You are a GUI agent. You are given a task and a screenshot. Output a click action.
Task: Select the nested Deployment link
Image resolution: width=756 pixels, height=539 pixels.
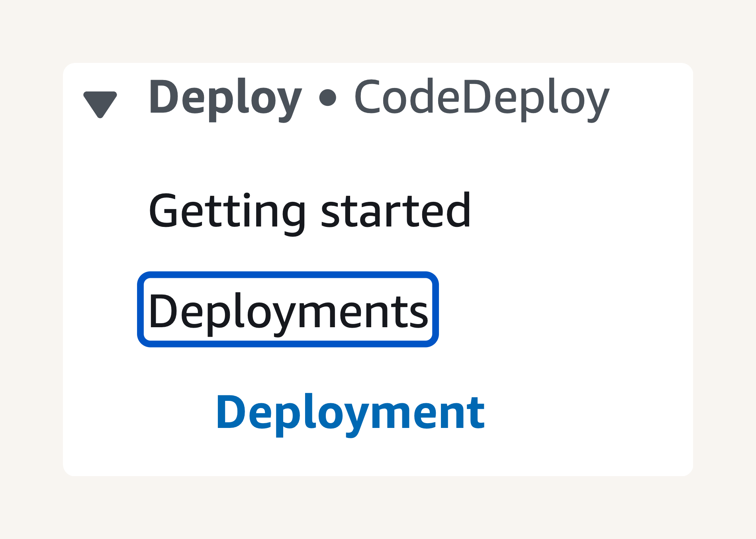point(350,414)
